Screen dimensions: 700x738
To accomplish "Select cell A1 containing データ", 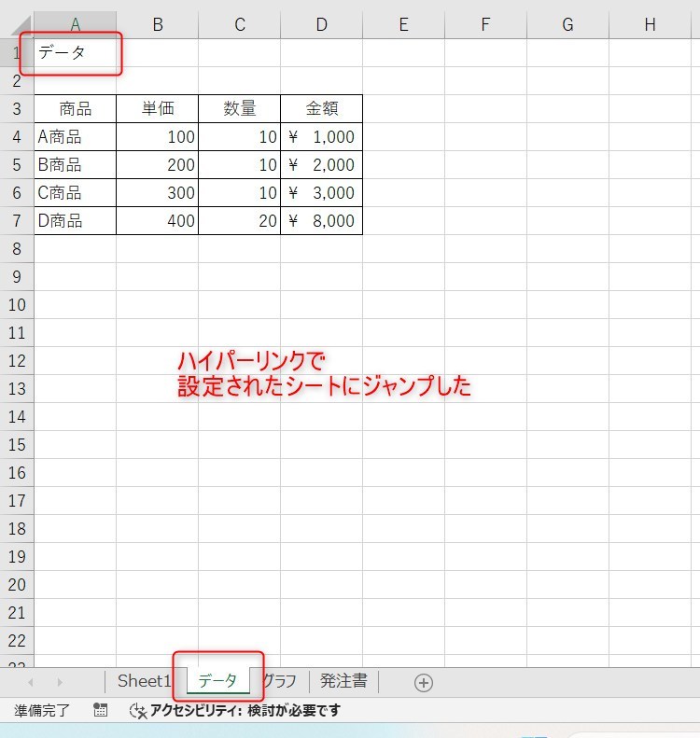I will tap(75, 52).
